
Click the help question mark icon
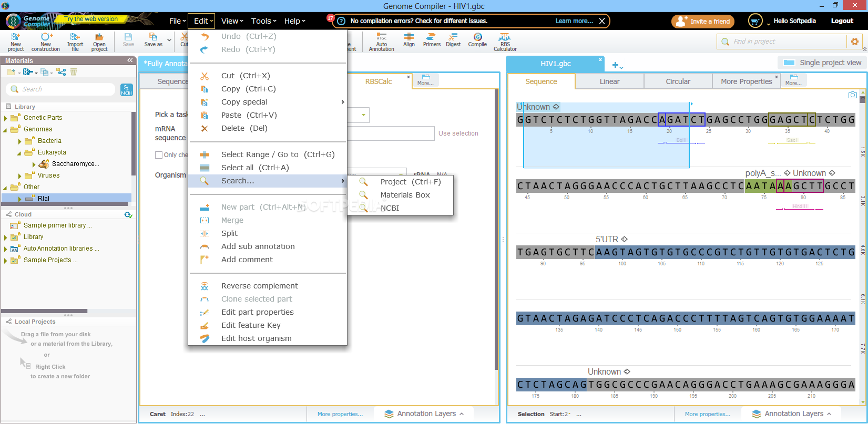tap(341, 21)
